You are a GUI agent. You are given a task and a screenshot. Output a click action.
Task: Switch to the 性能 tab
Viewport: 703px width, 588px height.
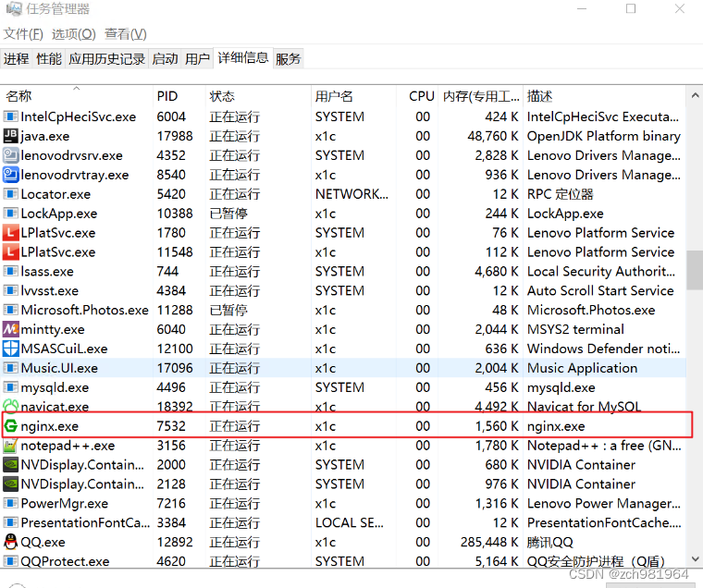pyautogui.click(x=49, y=59)
